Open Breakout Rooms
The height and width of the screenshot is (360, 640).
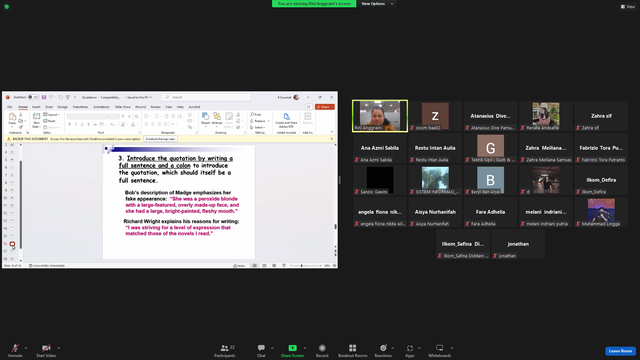(353, 350)
